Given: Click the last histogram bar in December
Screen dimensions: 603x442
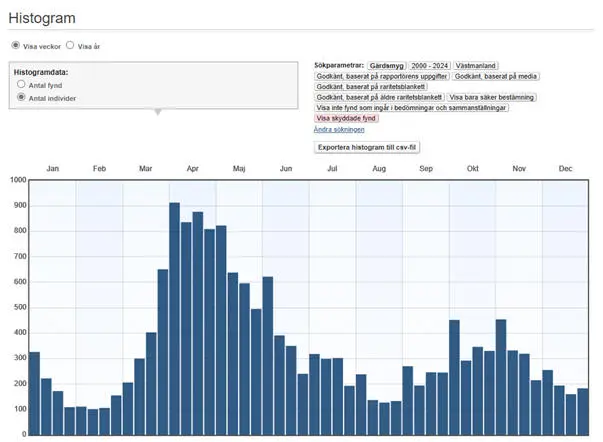Looking at the screenshot, I should pos(582,411).
